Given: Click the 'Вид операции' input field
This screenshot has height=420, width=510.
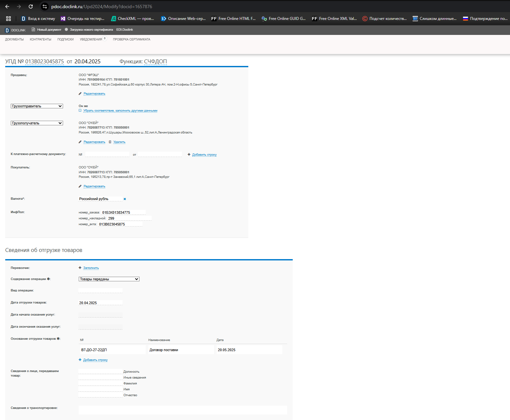Looking at the screenshot, I should 100,290.
